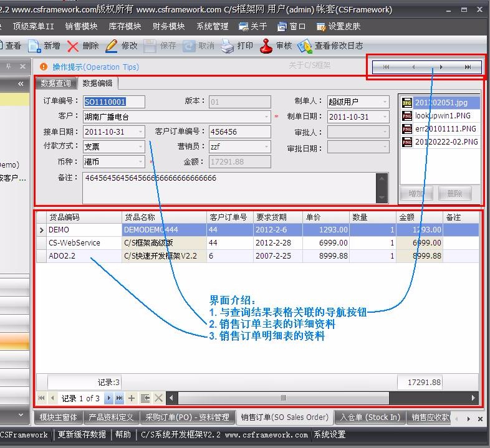Open the 营销员 salesperson dropdown
490x448 pixels.
267,146
